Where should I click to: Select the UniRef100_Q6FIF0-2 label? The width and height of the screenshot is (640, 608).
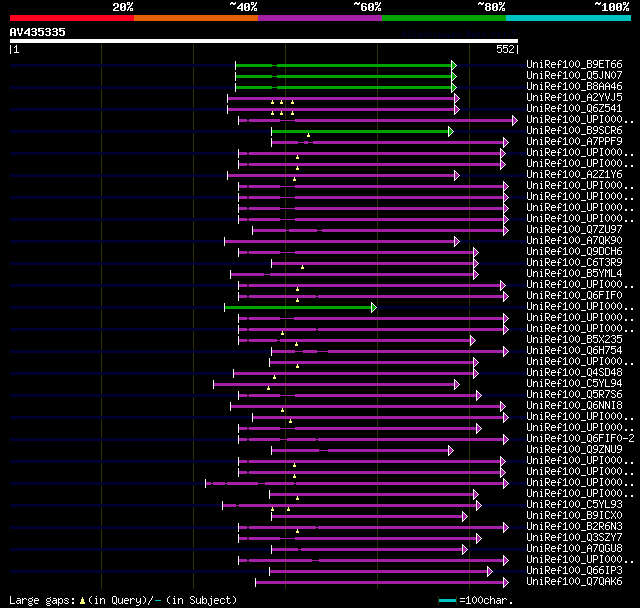(580, 439)
